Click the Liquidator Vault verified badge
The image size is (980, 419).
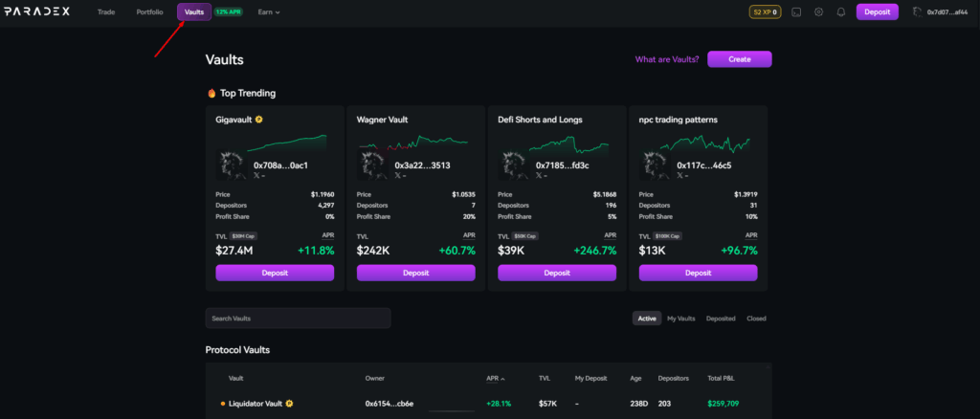(289, 404)
